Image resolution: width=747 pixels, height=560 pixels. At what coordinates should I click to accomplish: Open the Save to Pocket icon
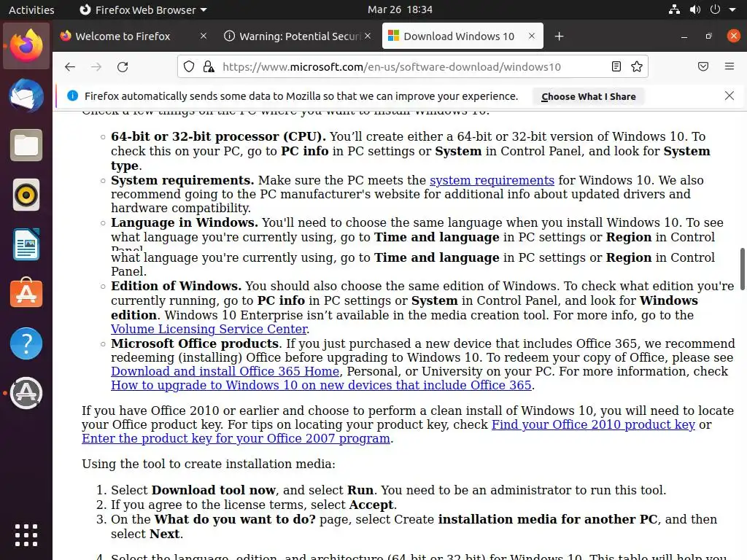[703, 66]
